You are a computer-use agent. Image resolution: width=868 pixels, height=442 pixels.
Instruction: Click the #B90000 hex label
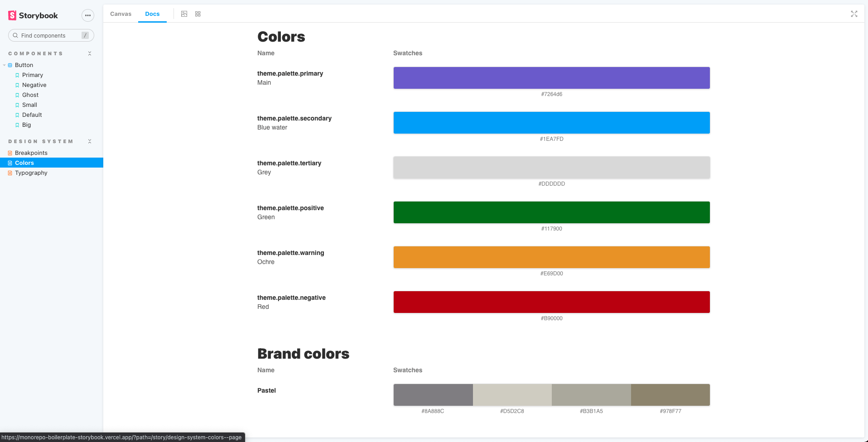(552, 318)
